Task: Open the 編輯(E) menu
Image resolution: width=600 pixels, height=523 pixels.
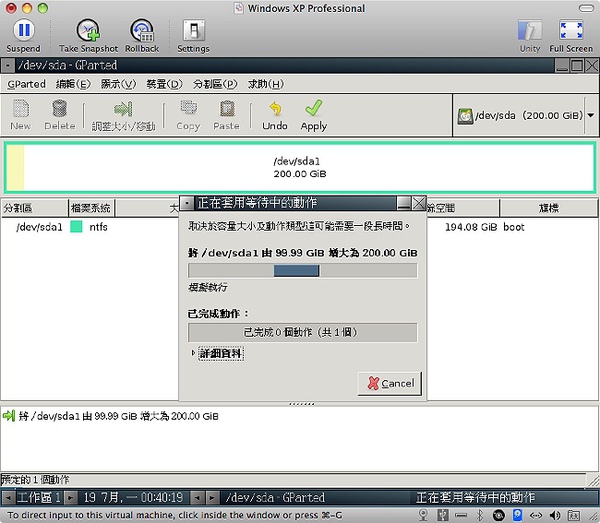Action: click(73, 84)
